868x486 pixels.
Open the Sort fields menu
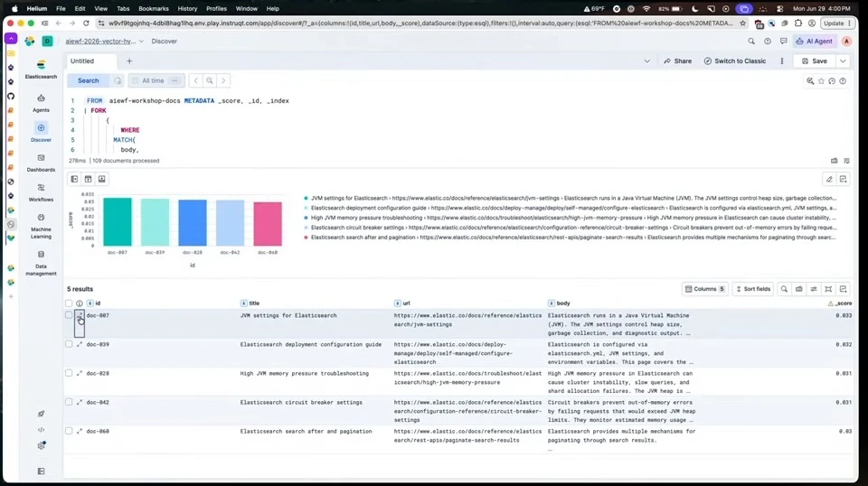753,288
